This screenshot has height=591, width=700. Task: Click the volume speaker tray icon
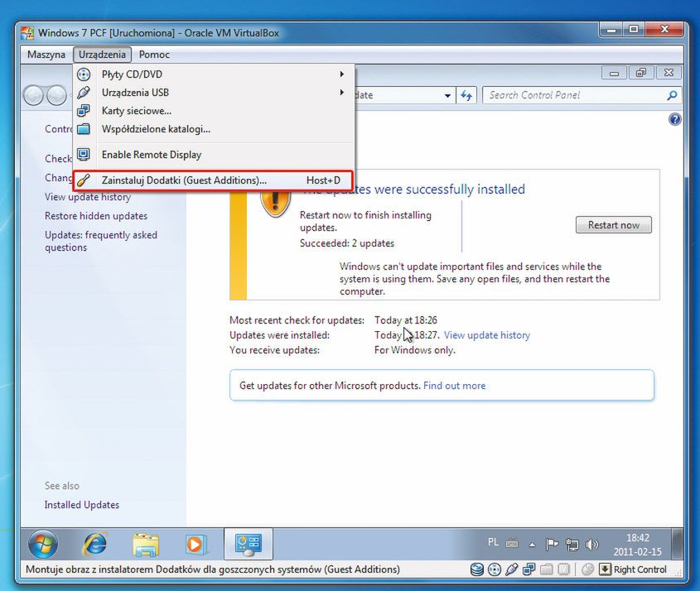591,544
